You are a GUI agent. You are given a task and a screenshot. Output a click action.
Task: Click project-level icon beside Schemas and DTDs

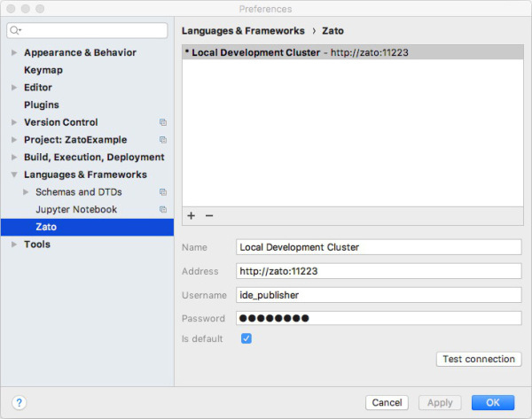point(163,192)
